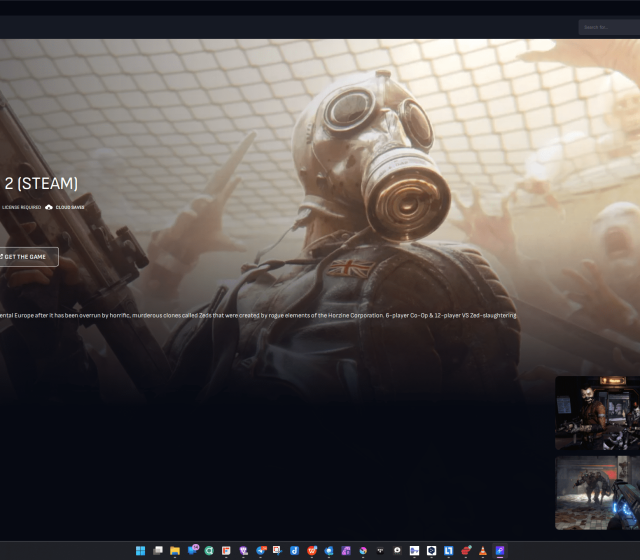Click the Cloud Saves cloud icon
The width and height of the screenshot is (640, 560).
[x=49, y=207]
